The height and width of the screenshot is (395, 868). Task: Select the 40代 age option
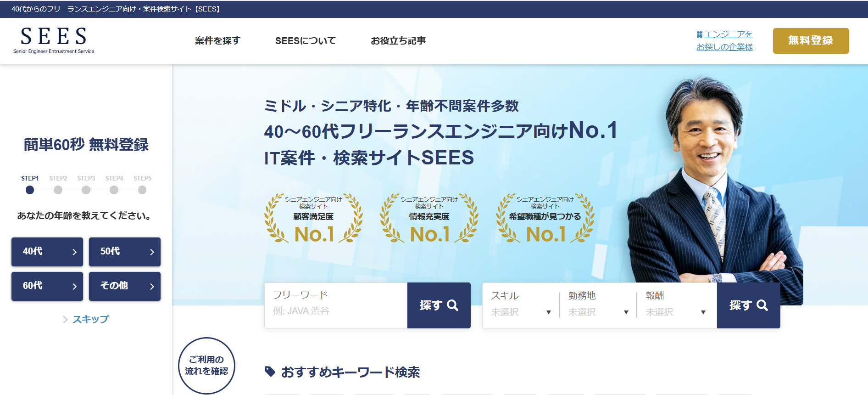point(47,252)
